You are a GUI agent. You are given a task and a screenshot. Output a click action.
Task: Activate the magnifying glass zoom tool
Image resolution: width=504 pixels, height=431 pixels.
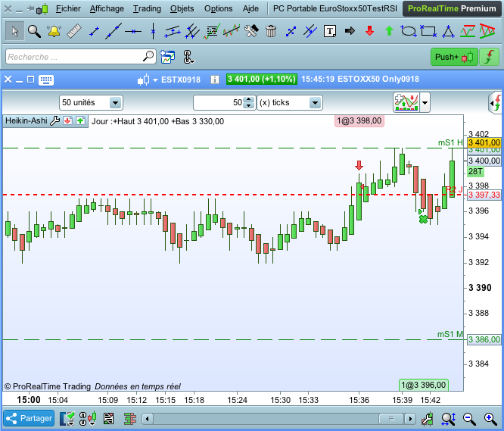[34, 31]
